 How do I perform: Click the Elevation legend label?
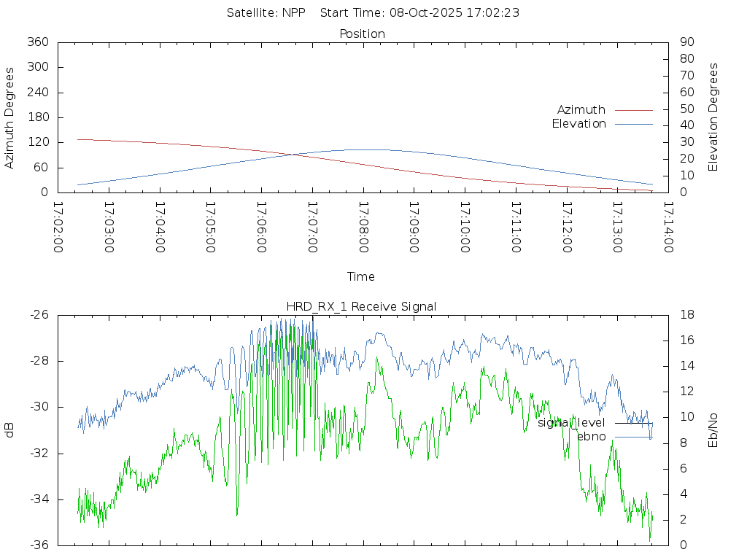[578, 124]
